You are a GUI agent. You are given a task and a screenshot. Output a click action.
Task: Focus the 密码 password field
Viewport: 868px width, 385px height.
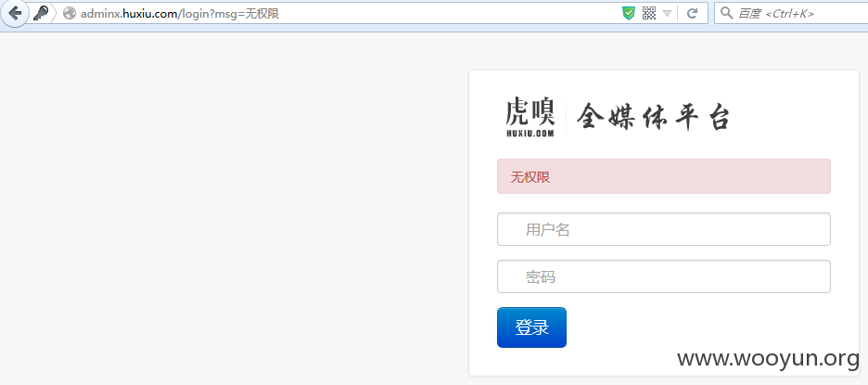[664, 276]
